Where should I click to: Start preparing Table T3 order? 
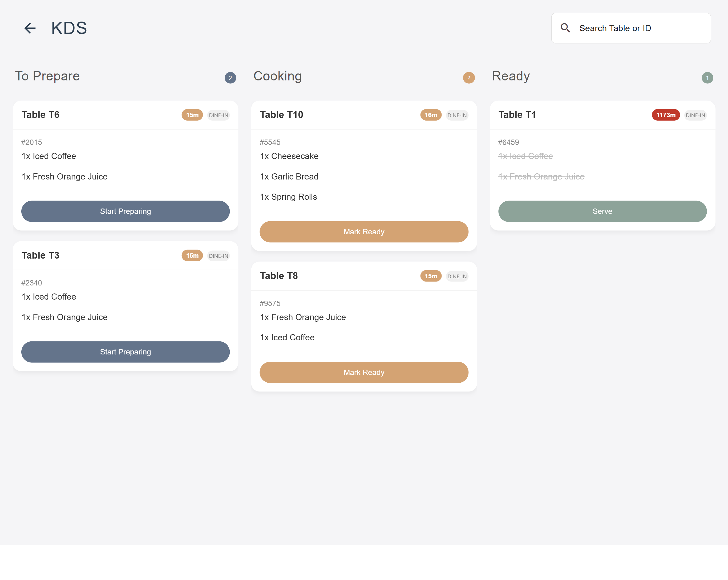[x=125, y=352]
